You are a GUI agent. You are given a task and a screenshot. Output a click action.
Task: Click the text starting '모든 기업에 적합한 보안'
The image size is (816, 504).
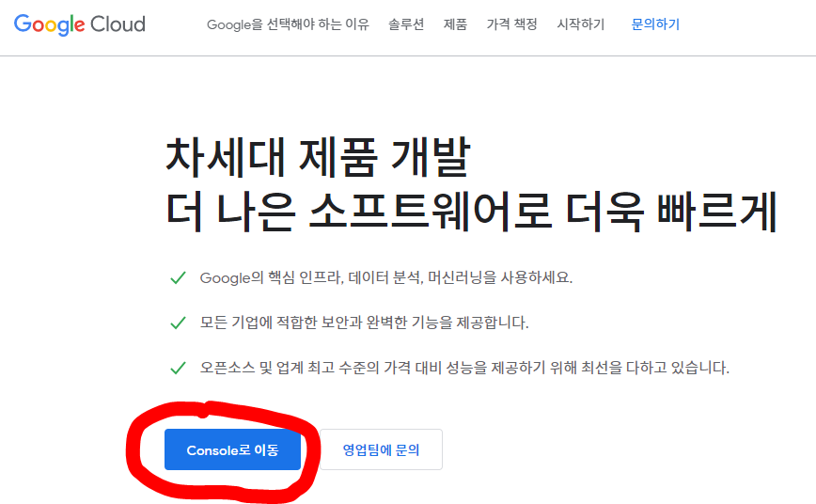tap(365, 323)
